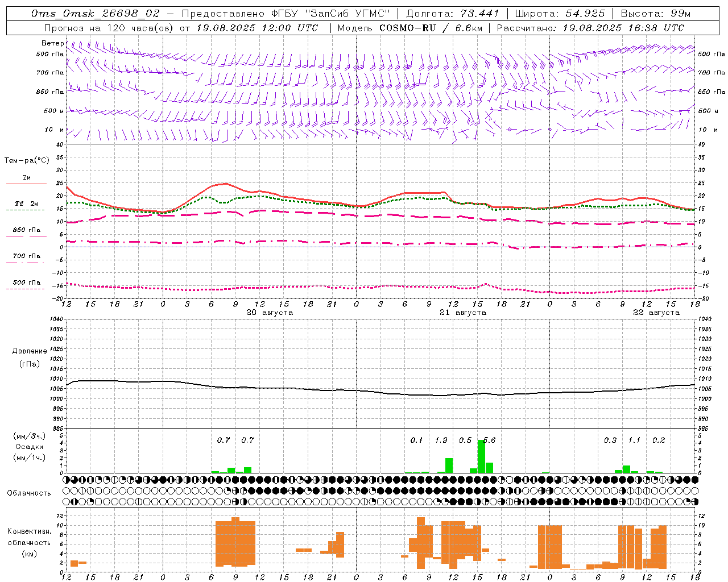
Task: Click the Td 2м dew point legend
Action: tap(26, 206)
